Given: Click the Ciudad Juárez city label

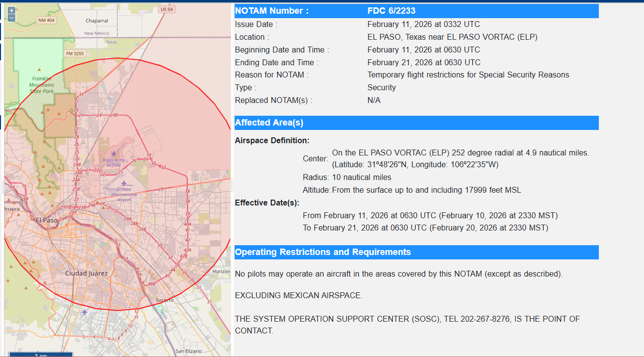Looking at the screenshot, I should pyautogui.click(x=86, y=273).
